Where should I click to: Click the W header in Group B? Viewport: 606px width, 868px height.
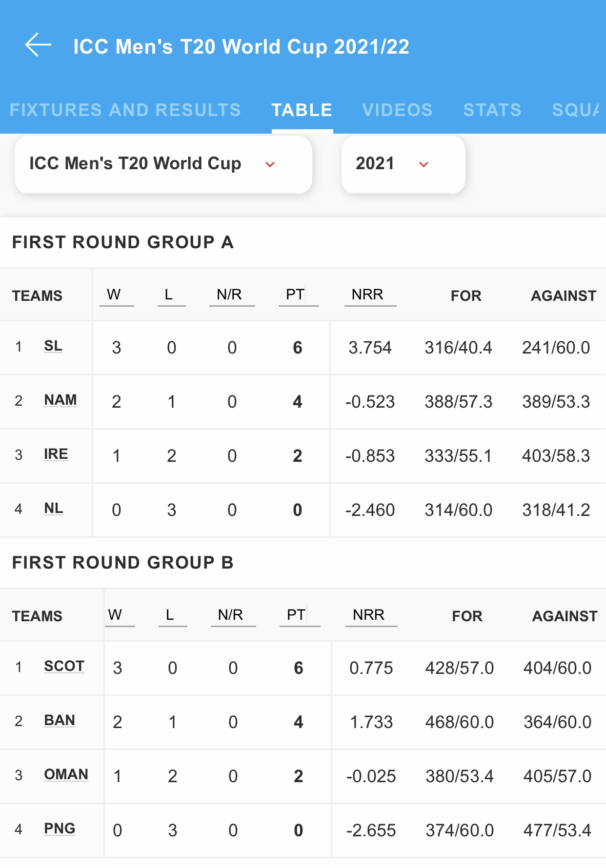tap(116, 615)
